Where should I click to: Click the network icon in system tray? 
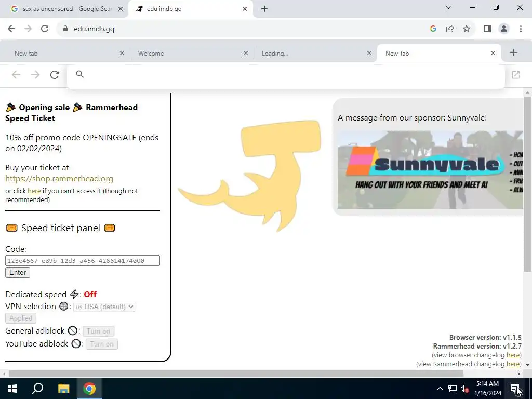click(453, 389)
